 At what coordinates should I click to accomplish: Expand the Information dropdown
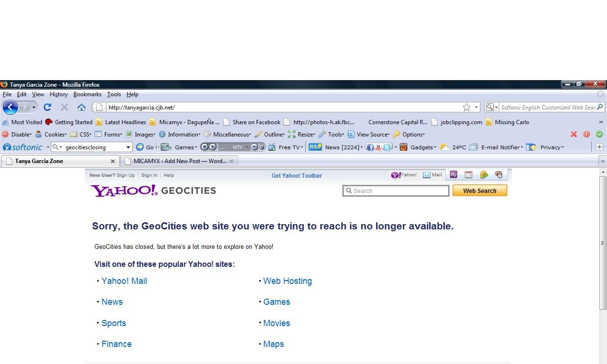pyautogui.click(x=180, y=134)
